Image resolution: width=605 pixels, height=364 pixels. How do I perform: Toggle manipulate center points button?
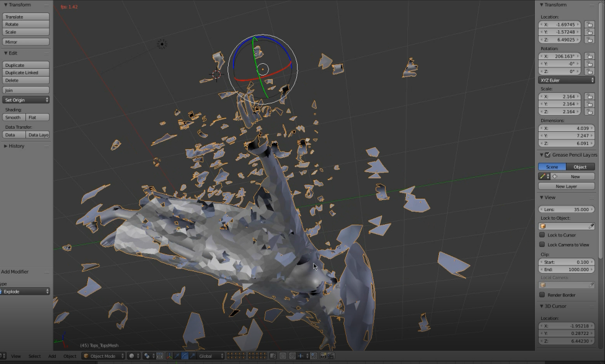[x=160, y=356]
